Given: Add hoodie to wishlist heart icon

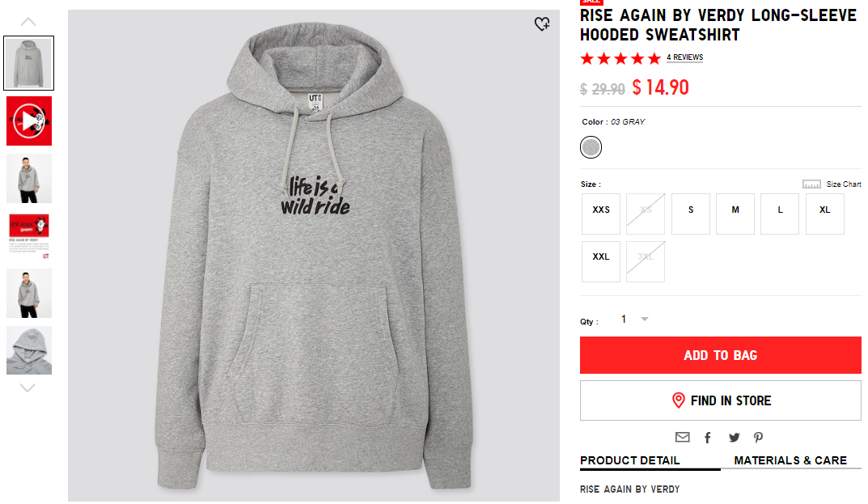Looking at the screenshot, I should point(542,23).
